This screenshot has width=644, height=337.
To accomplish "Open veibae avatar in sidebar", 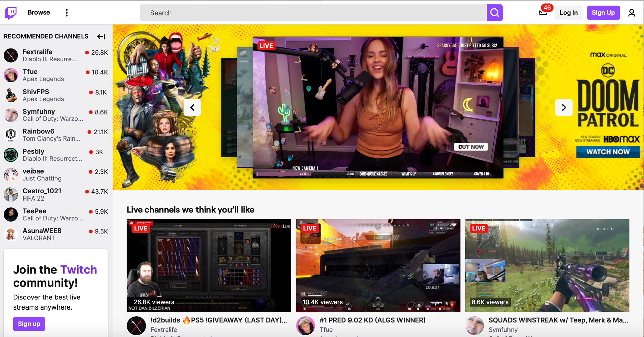I will 11,175.
